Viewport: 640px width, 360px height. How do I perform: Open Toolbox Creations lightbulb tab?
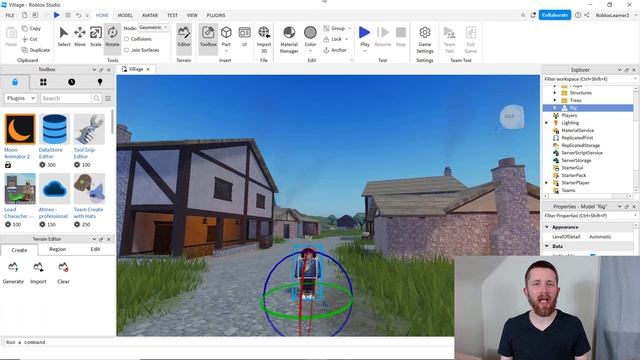[x=100, y=82]
